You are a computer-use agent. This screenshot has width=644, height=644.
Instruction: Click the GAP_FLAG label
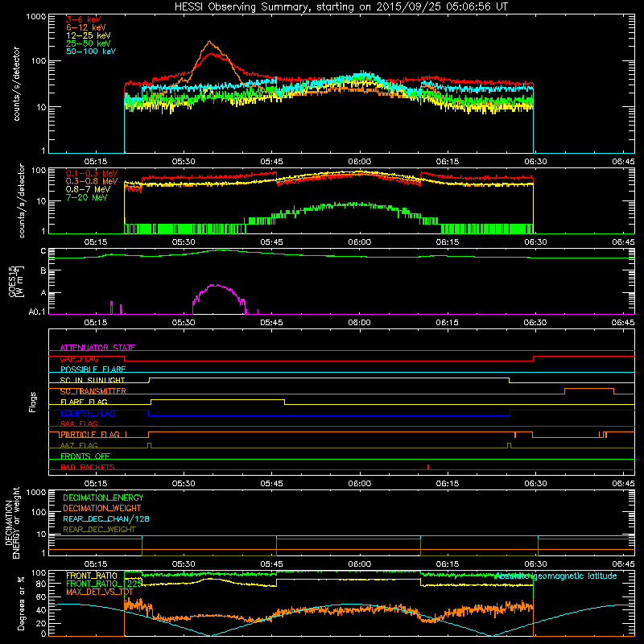[x=79, y=358]
